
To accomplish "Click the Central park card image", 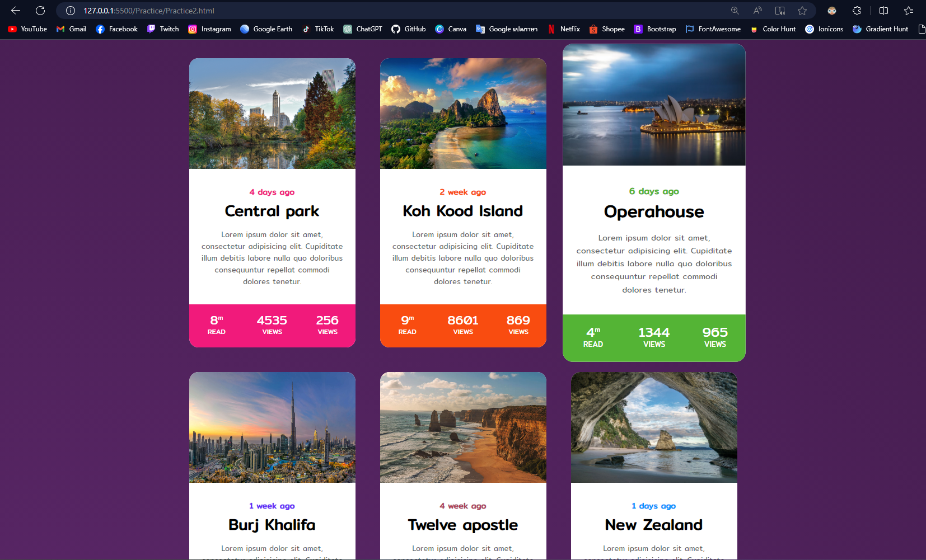I will (272, 114).
